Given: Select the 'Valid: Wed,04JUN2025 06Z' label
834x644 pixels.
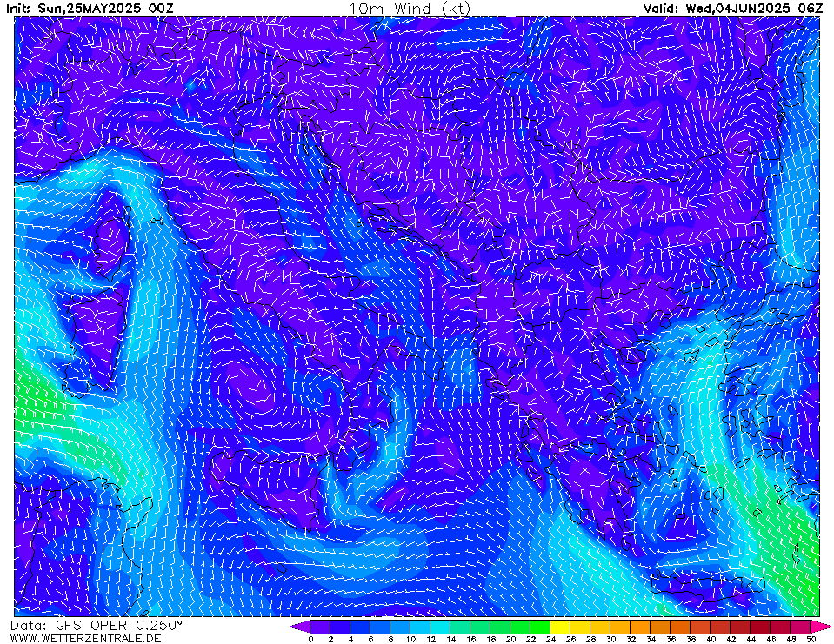Looking at the screenshot, I should pos(734,9).
